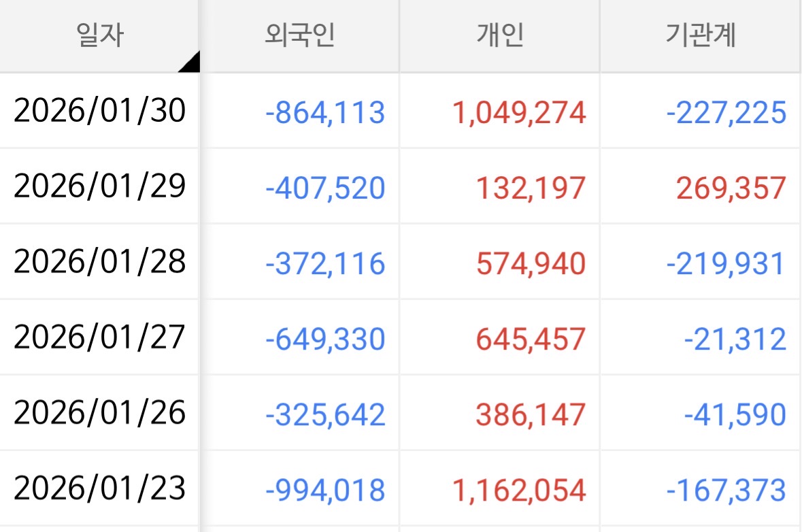Click the 기관계 column header

tap(701, 35)
